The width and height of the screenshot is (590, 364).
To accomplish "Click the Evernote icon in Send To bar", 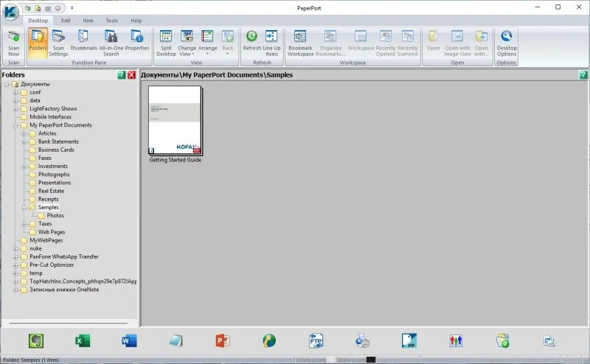I will point(36,341).
